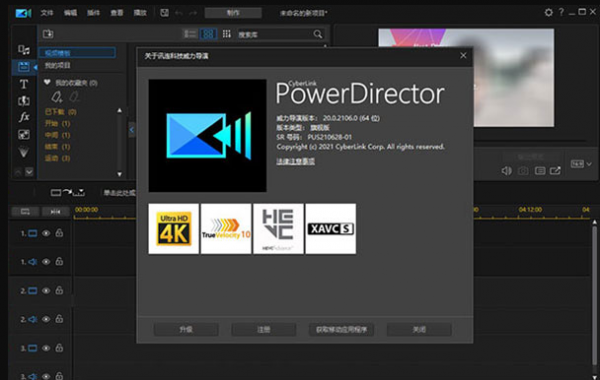Open the 插件 (Plugins) menu
The height and width of the screenshot is (380, 600).
(93, 13)
